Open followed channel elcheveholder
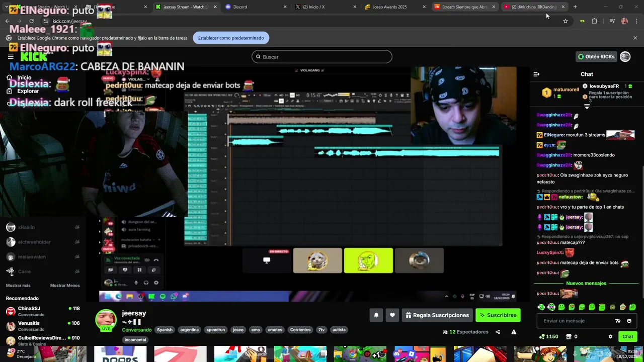644x362 pixels. 43,242
